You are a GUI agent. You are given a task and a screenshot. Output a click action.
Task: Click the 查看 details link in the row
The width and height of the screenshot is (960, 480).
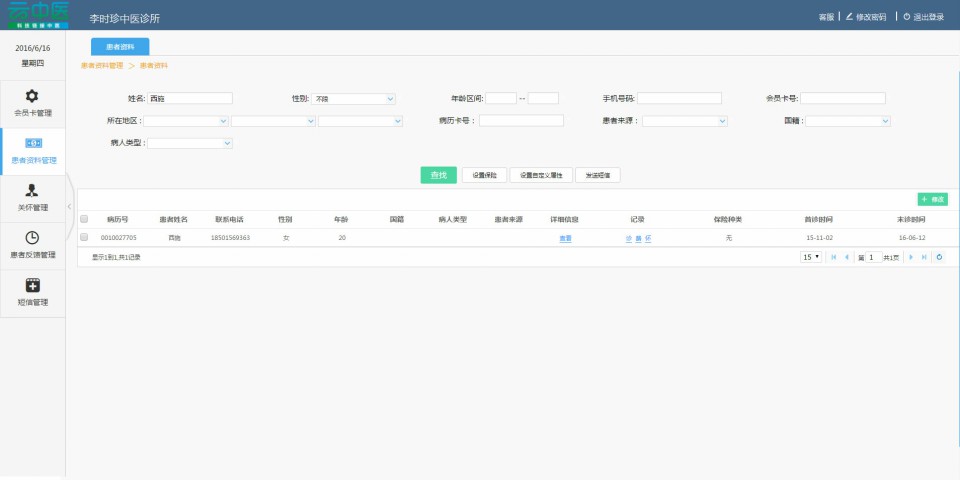(565, 238)
